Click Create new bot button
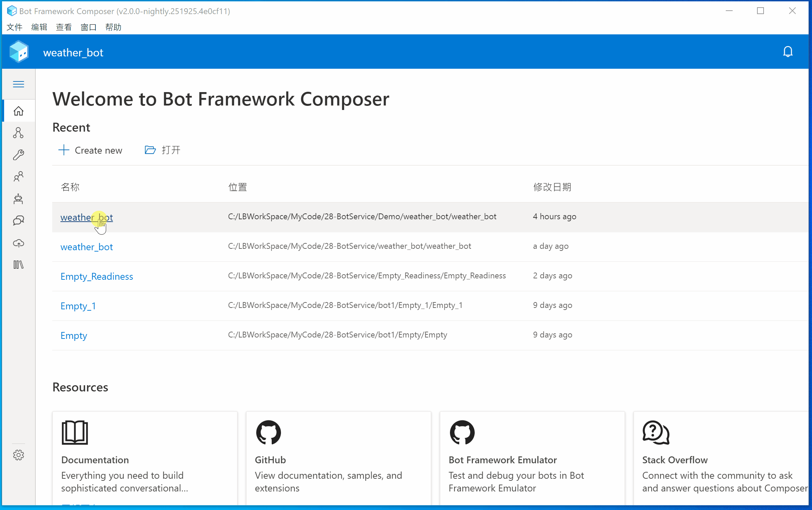The image size is (812, 510). pos(90,150)
